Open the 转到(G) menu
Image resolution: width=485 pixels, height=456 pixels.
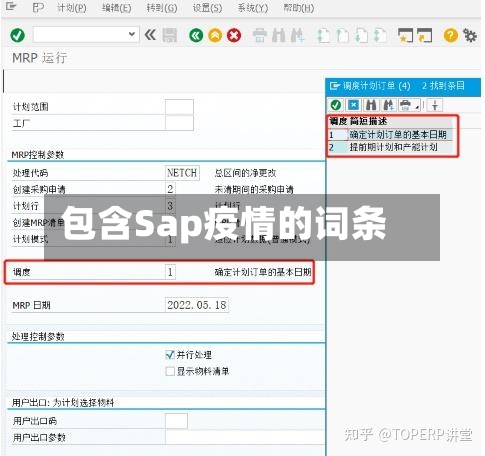[162, 8]
